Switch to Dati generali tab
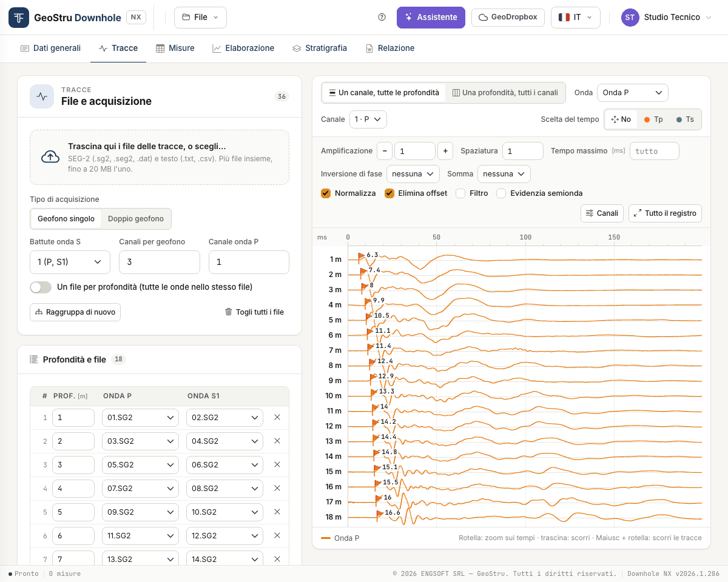728x582 pixels. (x=50, y=48)
